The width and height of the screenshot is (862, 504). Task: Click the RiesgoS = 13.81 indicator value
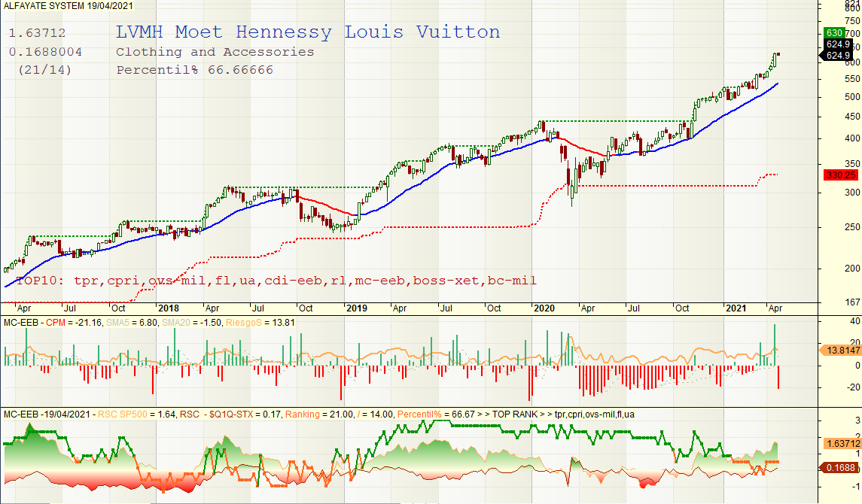tap(260, 323)
